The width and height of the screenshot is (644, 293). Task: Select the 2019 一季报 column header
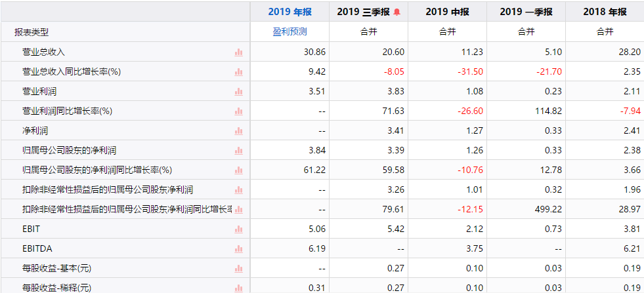526,12
